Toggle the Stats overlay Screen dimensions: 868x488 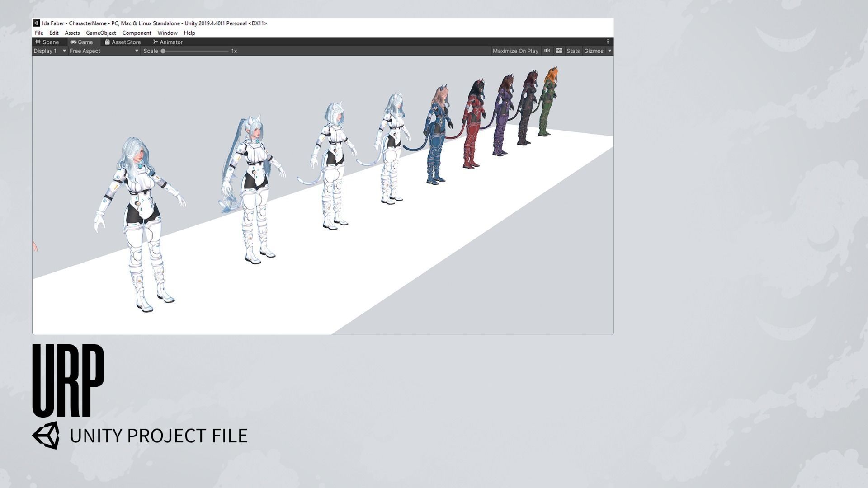coord(573,51)
